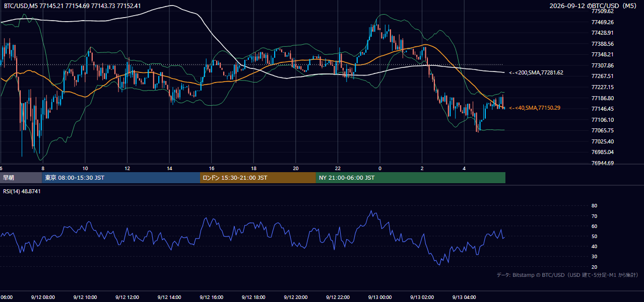Click the 77348.21 price axis label
644x302 pixels.
[x=603, y=54]
